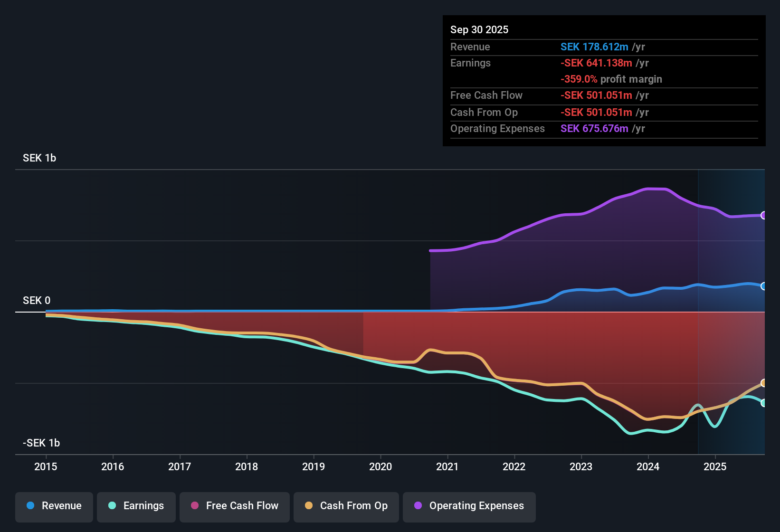Toggle the Cash From Op legend item
780x532 pixels.
(346, 506)
